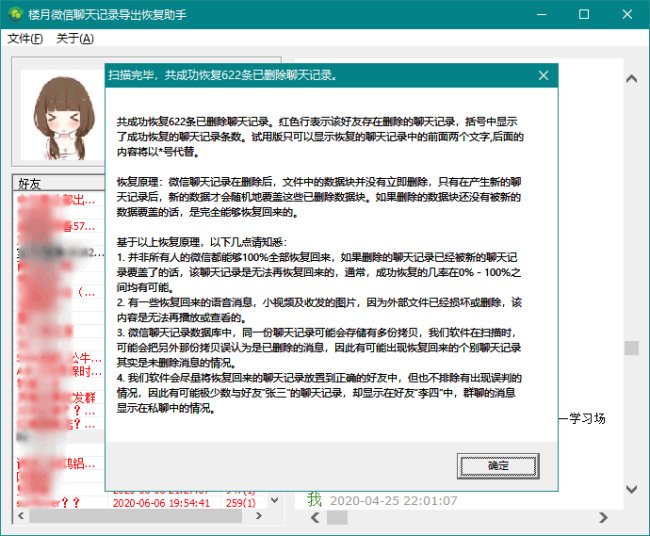Click left arrow of chat panel horizontal scrollbar
650x536 pixels.
coord(315,517)
